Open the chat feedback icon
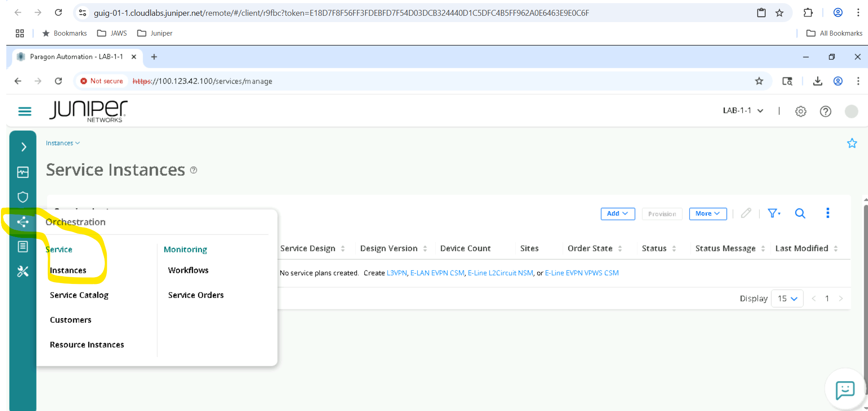 pyautogui.click(x=845, y=390)
